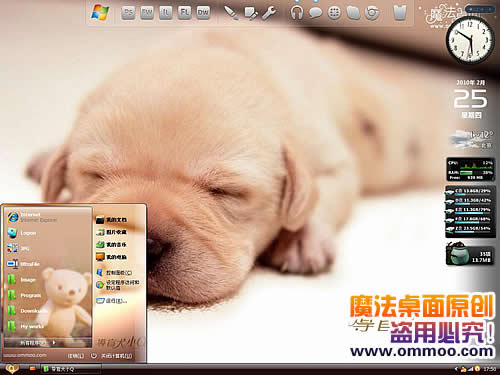
Task: Launch Dreamweaver from the DW dock icon
Action: 203,13
